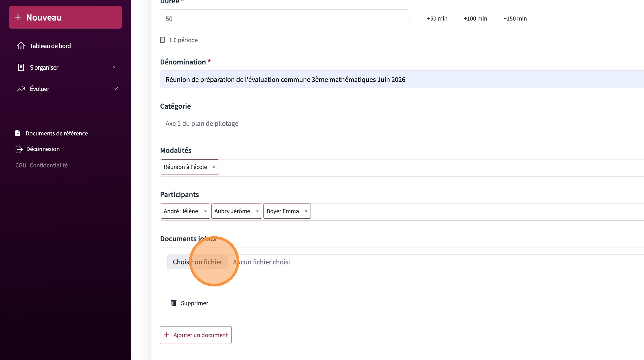Image resolution: width=644 pixels, height=360 pixels.
Task: Remove the André Hélène participant tag
Action: point(205,211)
